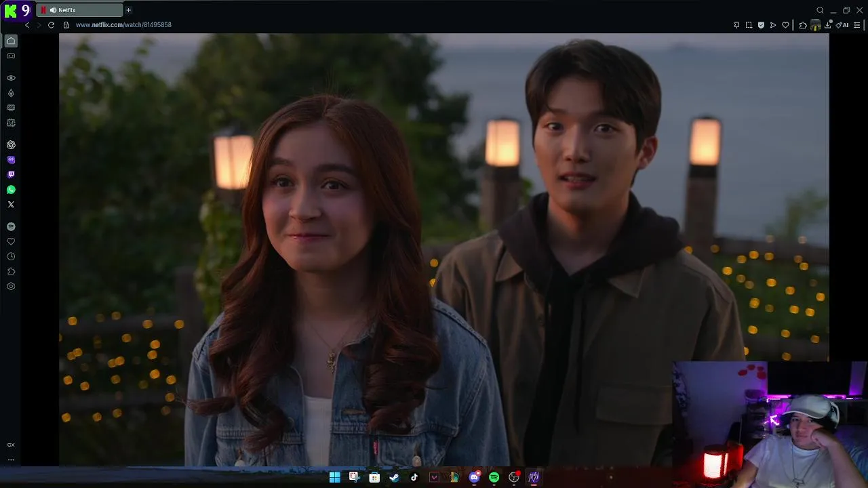Click the three-dots sidebar setup button
The image size is (868, 488).
pyautogui.click(x=11, y=460)
